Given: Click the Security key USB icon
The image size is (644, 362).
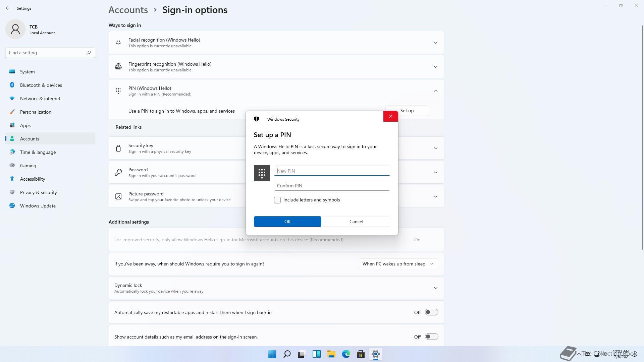Looking at the screenshot, I should (x=118, y=148).
